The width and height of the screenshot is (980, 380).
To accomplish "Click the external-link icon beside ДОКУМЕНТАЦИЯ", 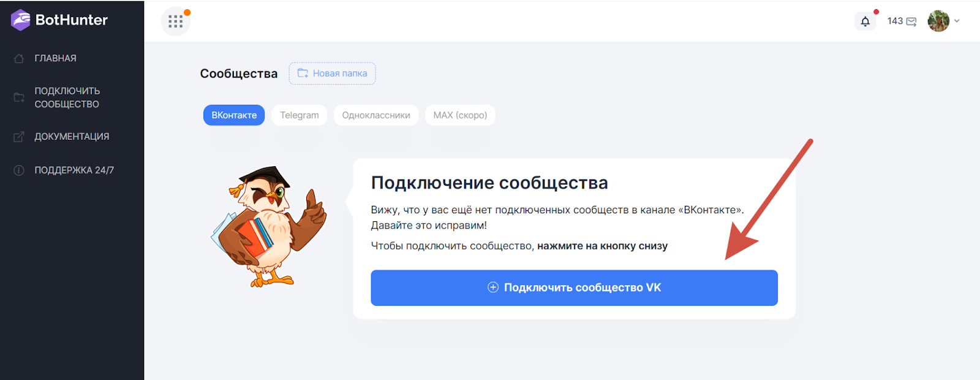I will point(19,137).
